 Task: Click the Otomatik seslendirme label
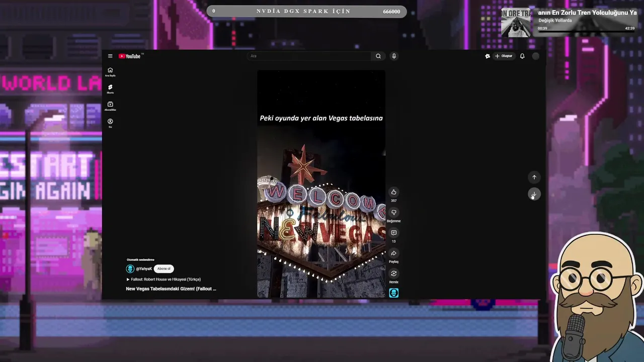140,260
